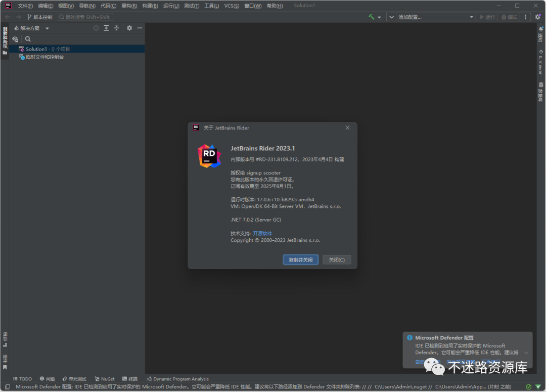Open the 构建(B) menu
The height and width of the screenshot is (392, 546).
pos(150,6)
